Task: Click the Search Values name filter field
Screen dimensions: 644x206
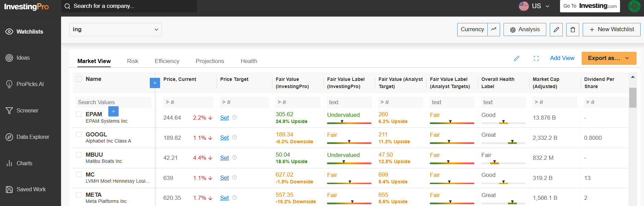Action: [113, 102]
